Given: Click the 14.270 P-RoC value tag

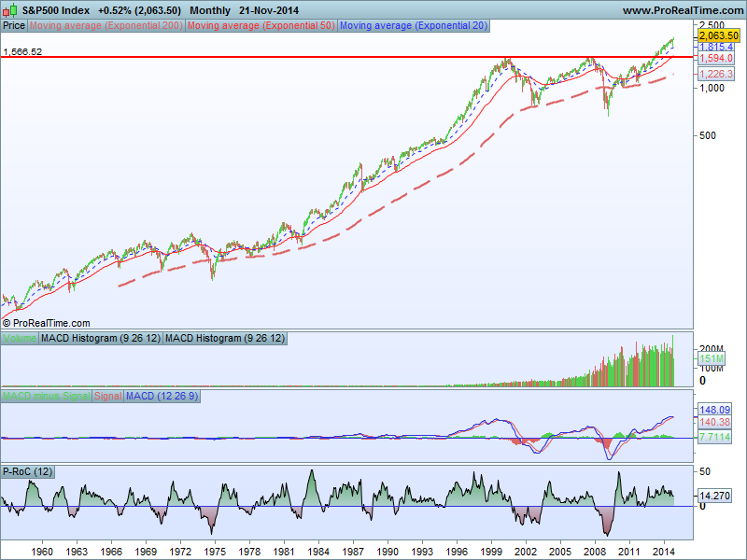Looking at the screenshot, I should [x=714, y=496].
